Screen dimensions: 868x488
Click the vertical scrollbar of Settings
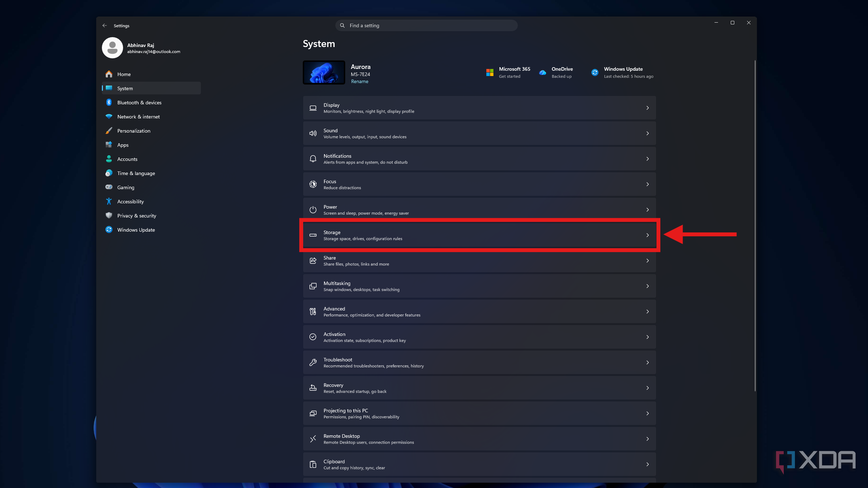(755, 226)
